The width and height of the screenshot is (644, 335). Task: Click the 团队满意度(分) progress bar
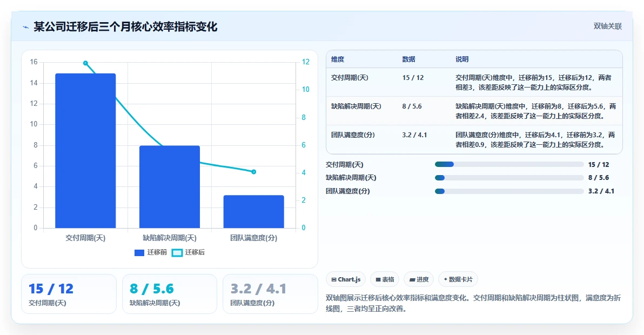click(509, 191)
